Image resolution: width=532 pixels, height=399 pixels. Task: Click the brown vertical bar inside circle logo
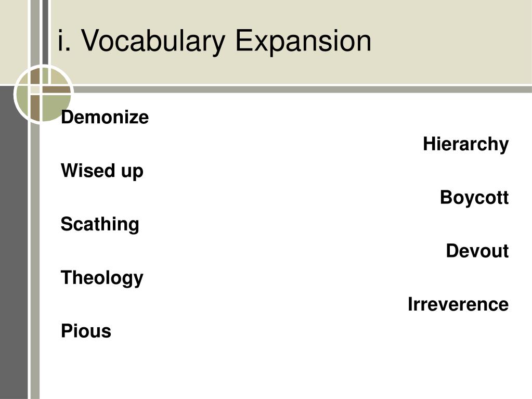click(35, 108)
